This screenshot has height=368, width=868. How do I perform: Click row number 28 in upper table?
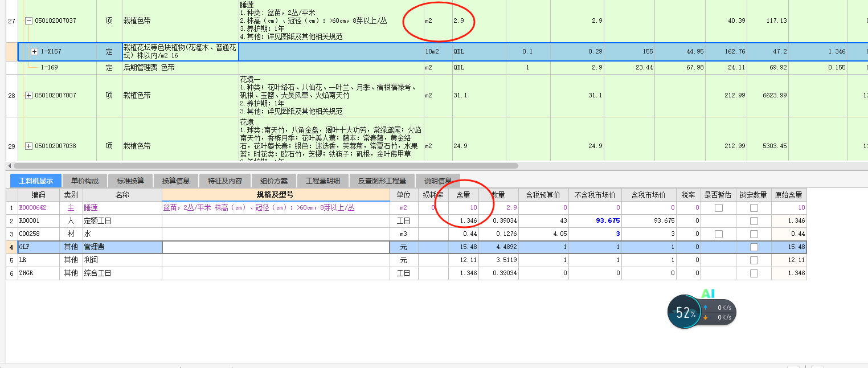pyautogui.click(x=11, y=95)
